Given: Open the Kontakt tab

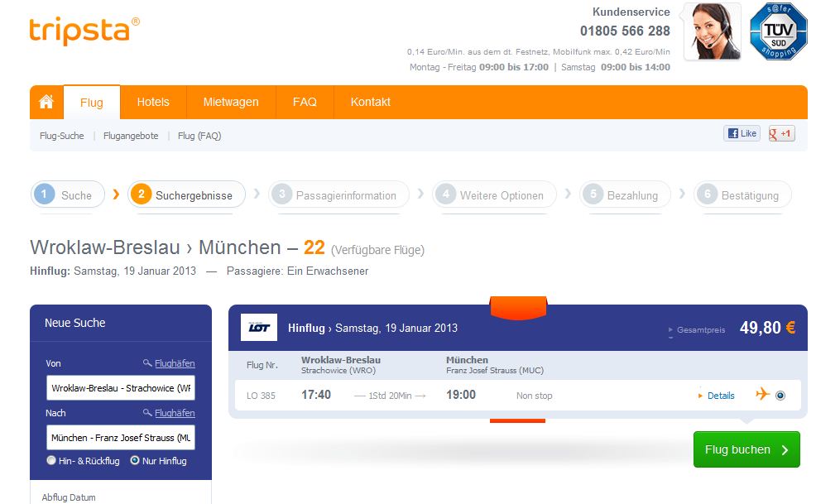Looking at the screenshot, I should [371, 102].
